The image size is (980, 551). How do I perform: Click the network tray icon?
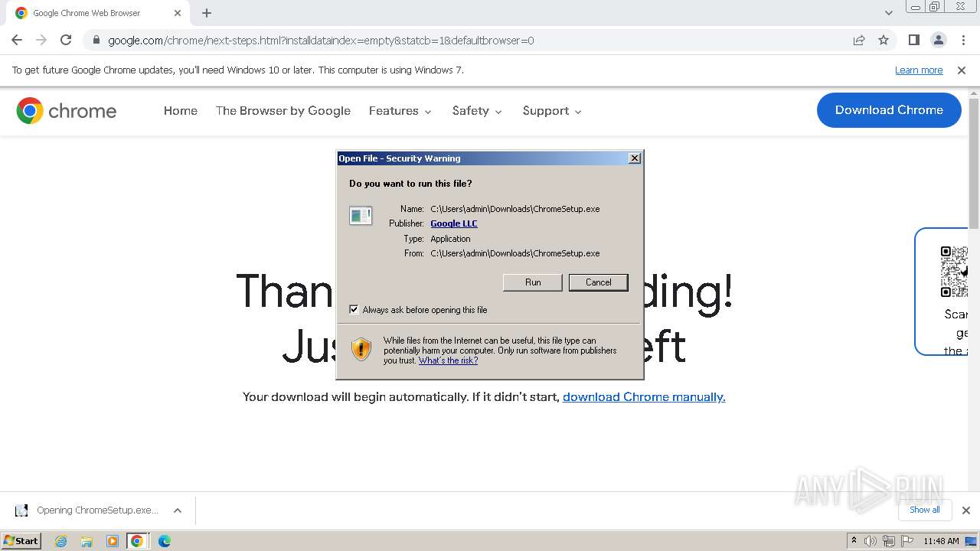(x=888, y=541)
